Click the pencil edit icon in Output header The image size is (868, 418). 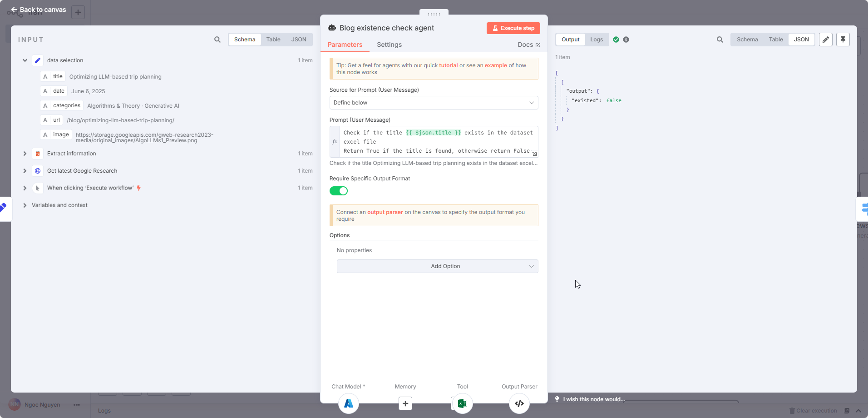click(x=825, y=40)
